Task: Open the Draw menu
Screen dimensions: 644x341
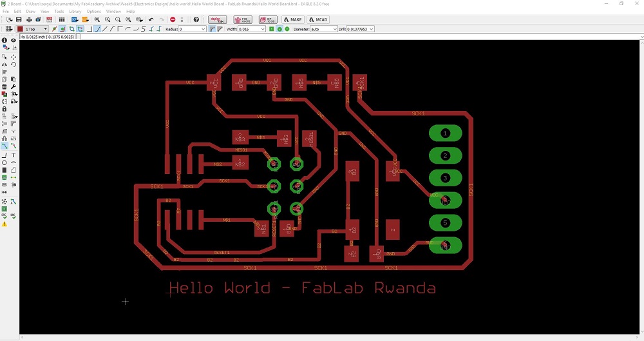Action: pos(30,11)
